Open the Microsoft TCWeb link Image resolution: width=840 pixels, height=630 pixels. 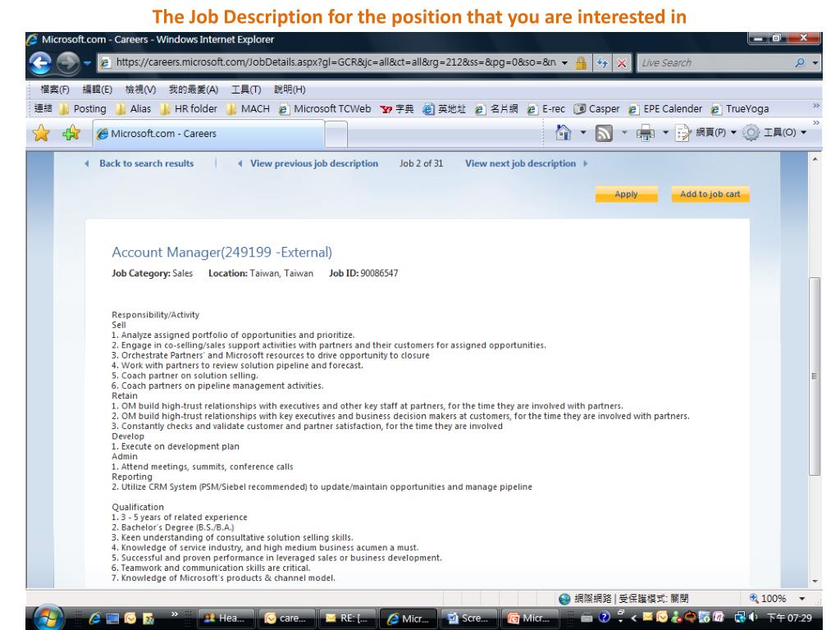(x=325, y=109)
